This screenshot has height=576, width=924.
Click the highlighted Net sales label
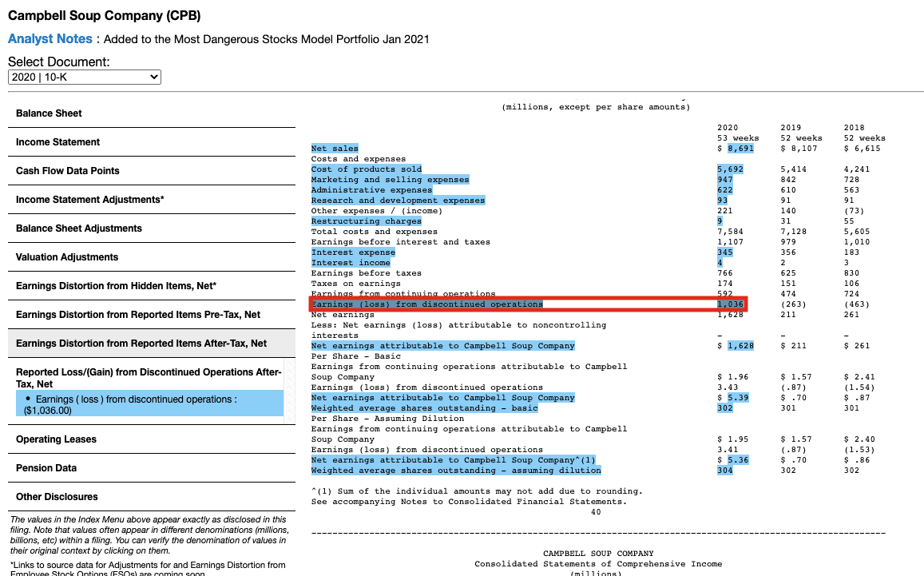[x=335, y=149]
